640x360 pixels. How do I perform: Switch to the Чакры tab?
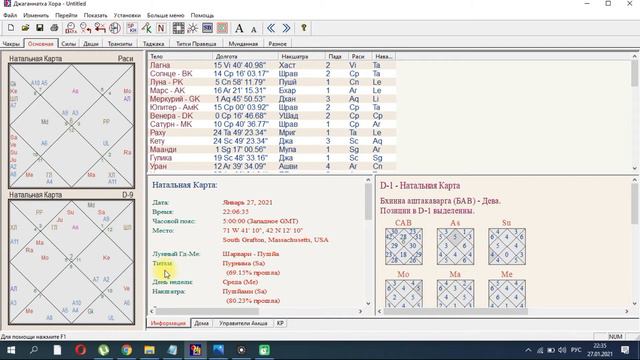pos(11,44)
